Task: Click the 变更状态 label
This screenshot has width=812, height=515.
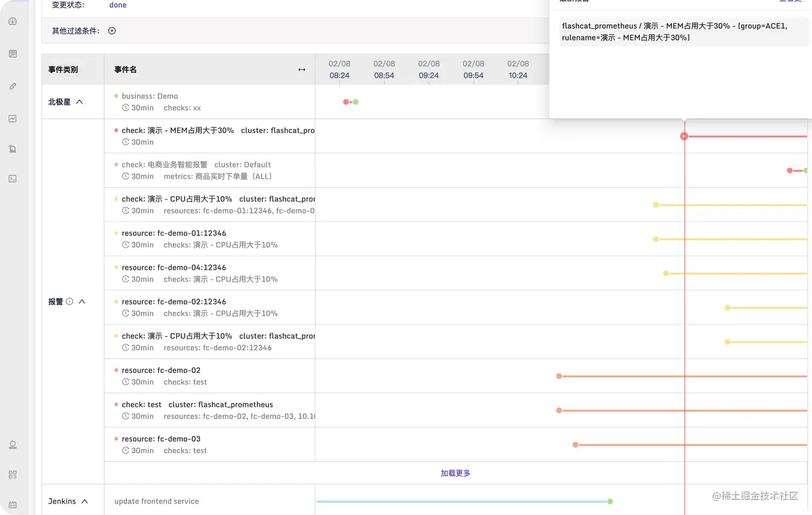Action: pyautogui.click(x=68, y=5)
